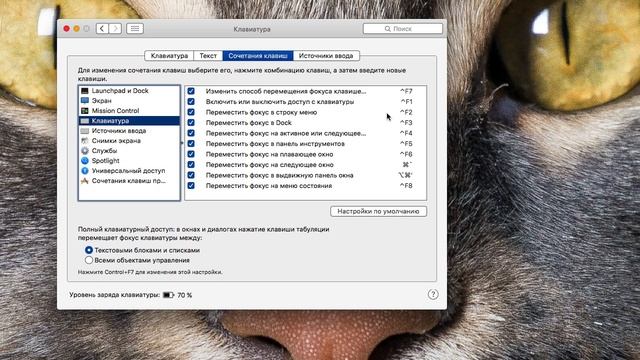Go back with the left arrow button

point(102,29)
